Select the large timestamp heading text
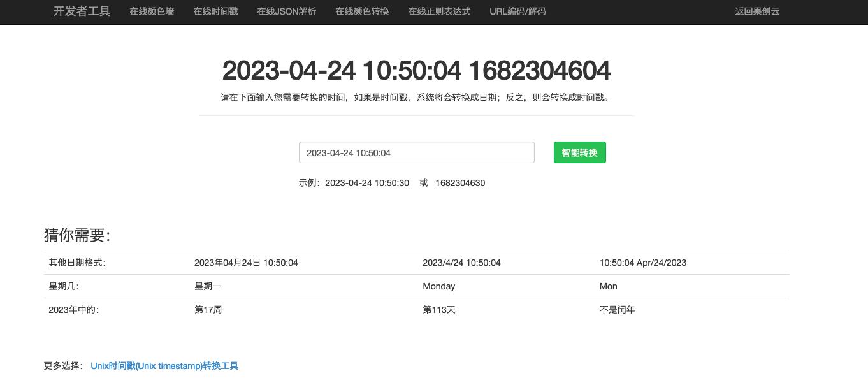The height and width of the screenshot is (378, 868). point(416,71)
